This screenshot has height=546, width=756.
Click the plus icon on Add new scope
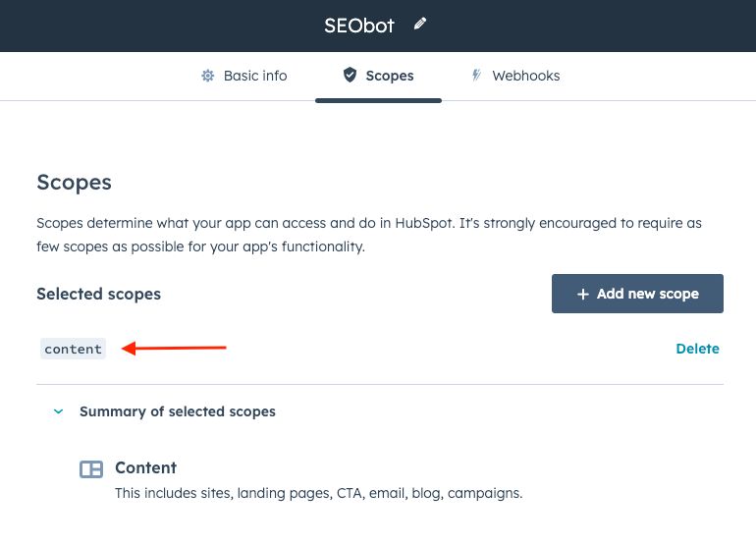tap(582, 294)
